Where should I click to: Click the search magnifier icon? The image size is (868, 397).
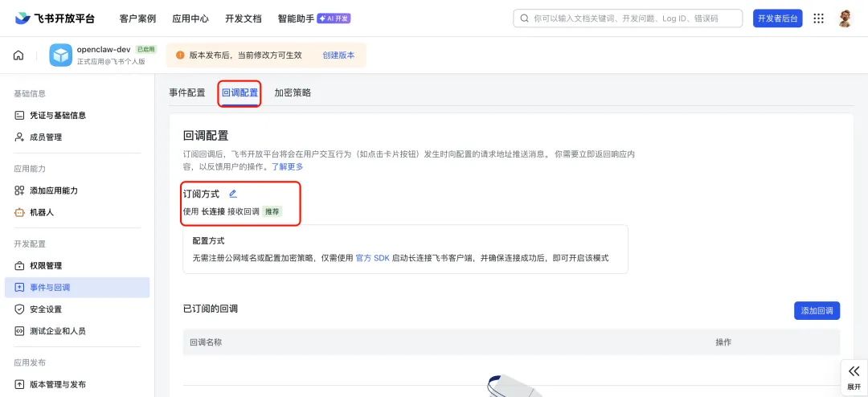pos(524,18)
